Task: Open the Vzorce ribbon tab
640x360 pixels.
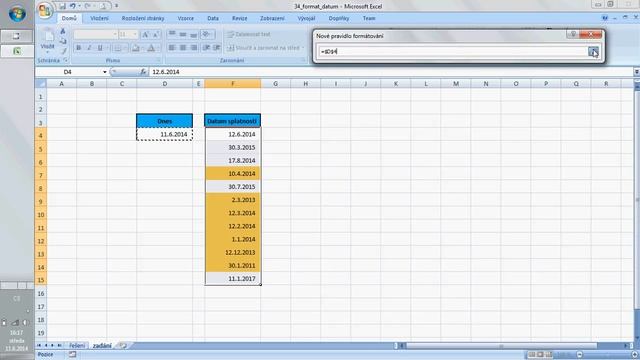Action: pyautogui.click(x=186, y=18)
